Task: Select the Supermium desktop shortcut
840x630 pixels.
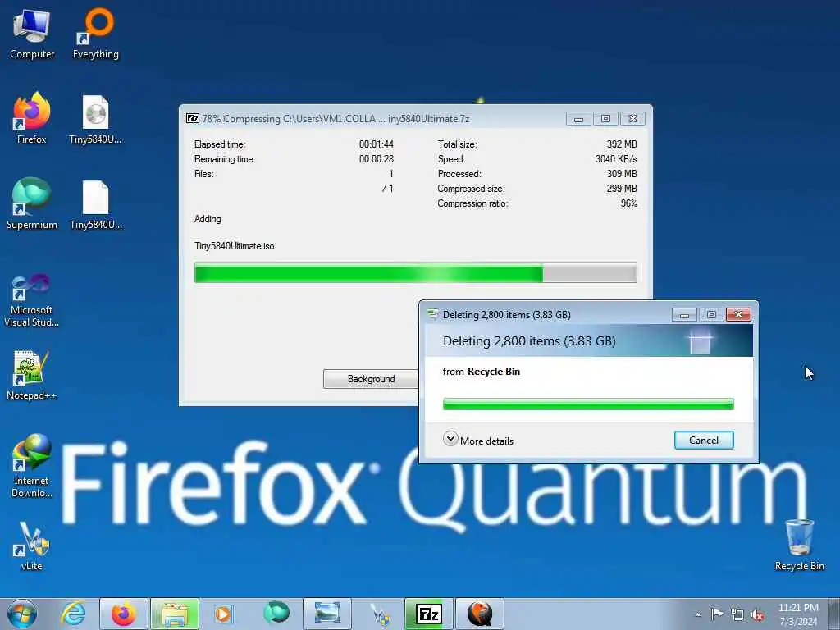Action: pos(32,204)
